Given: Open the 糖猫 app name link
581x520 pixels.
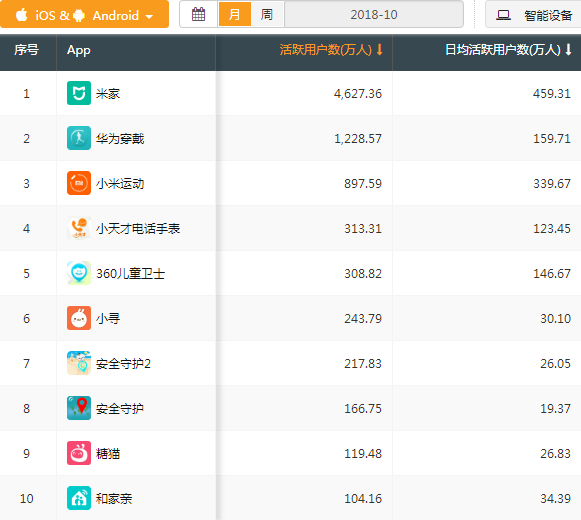Looking at the screenshot, I should coord(108,454).
